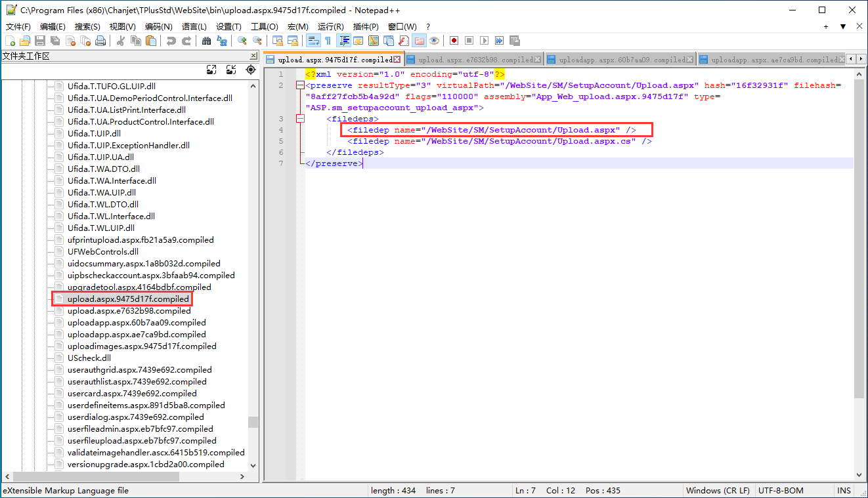The image size is (868, 498).
Task: Run macro multiple times icon
Action: tap(499, 41)
